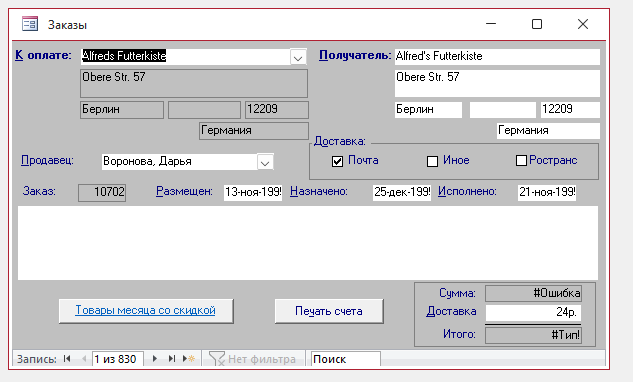633x382 pixels.
Task: Click the Печать счета button
Action: tap(329, 311)
